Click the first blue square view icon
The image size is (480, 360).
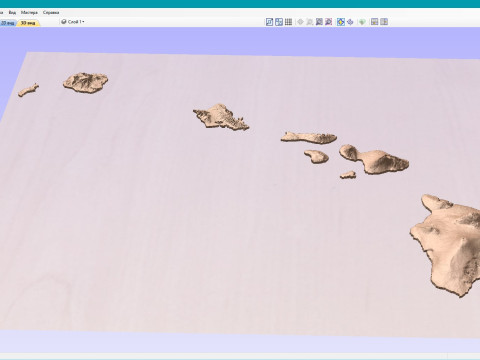pyautogui.click(x=269, y=22)
